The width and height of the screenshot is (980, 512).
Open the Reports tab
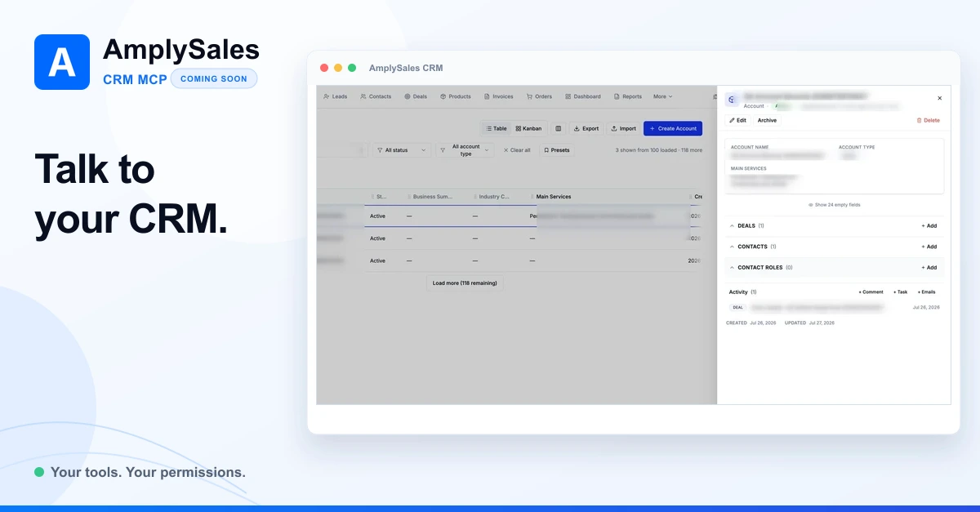point(628,96)
